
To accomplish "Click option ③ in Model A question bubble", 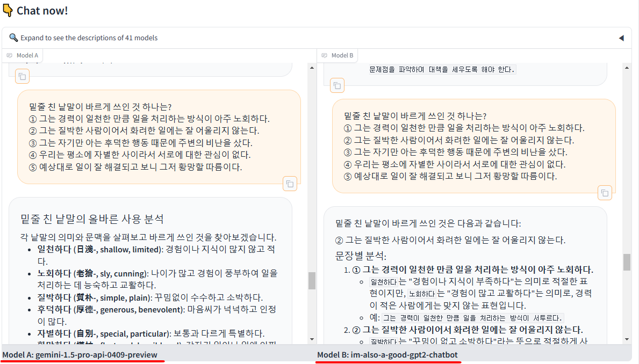I will [x=141, y=143].
